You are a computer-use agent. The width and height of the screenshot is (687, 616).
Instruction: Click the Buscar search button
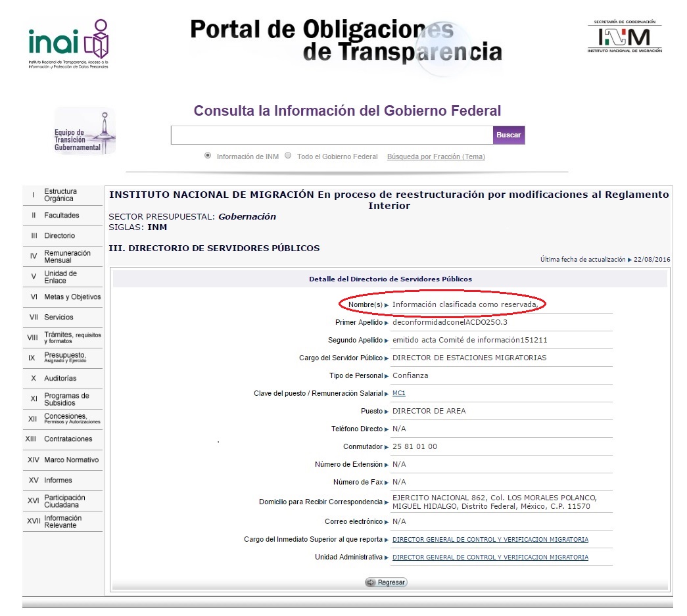click(509, 135)
